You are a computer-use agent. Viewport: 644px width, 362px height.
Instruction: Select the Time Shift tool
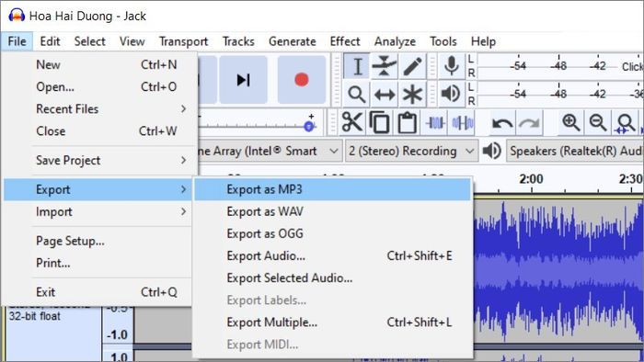tap(384, 95)
